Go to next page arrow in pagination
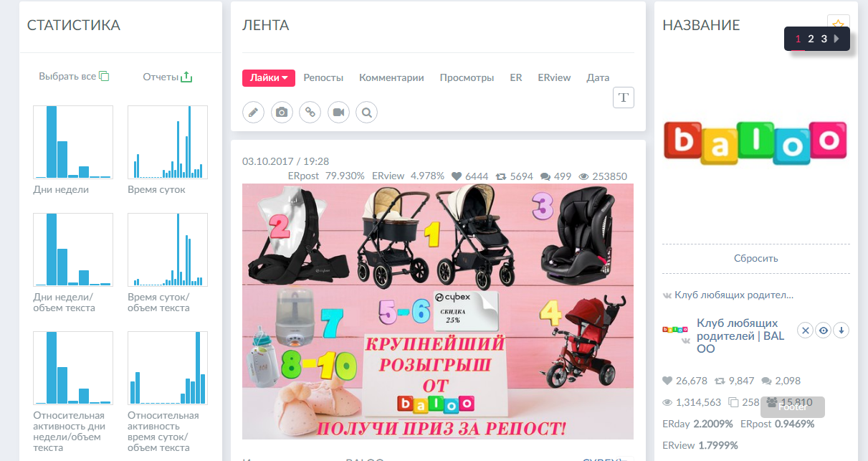Image resolution: width=868 pixels, height=461 pixels. click(836, 39)
